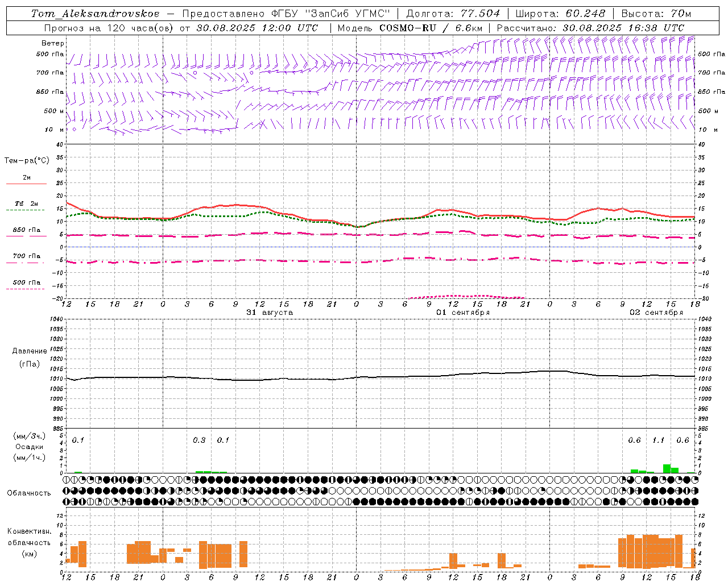The height and width of the screenshot is (582, 728).
Task: Click the forecast start time 30.08.2025 12:00 UTC
Action: point(257,27)
